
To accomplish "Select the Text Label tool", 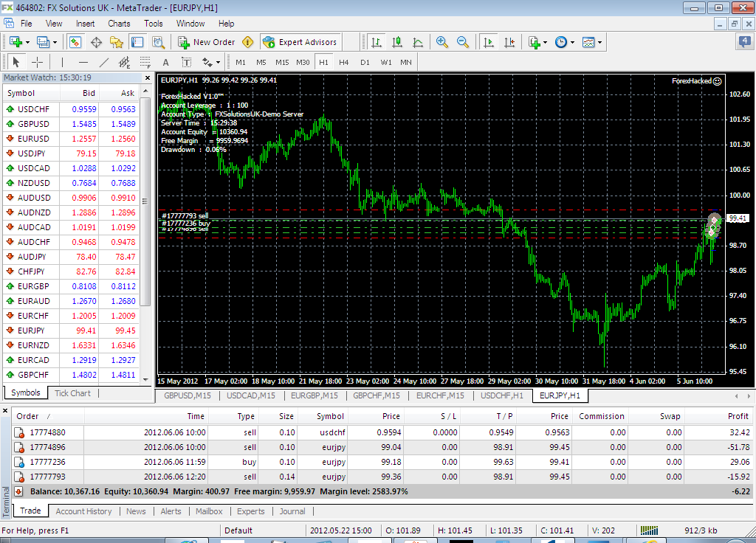I will [x=186, y=62].
